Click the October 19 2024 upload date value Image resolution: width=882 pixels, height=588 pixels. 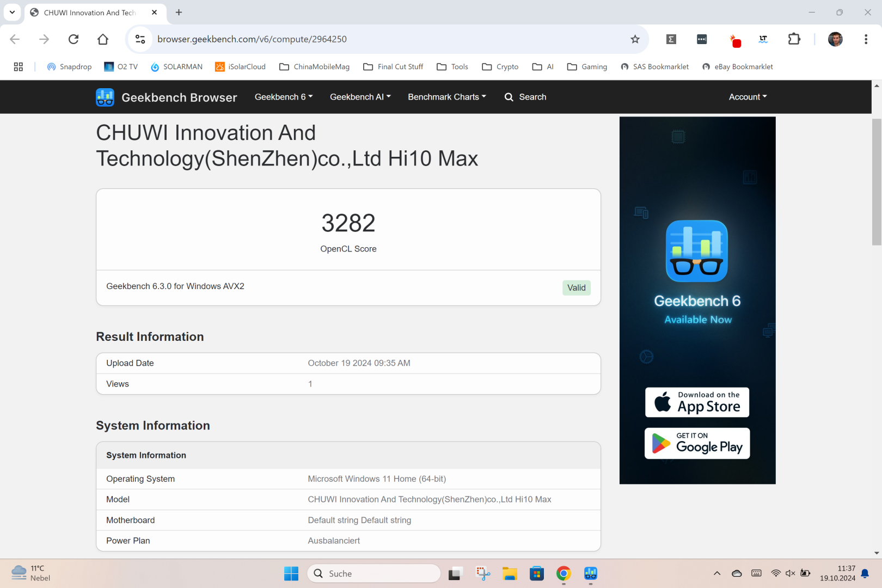click(x=359, y=363)
